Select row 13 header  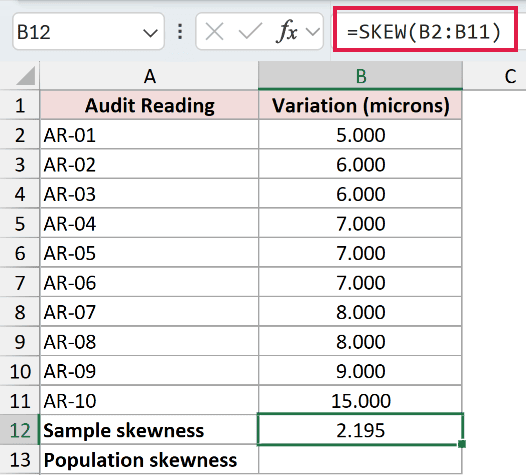pyautogui.click(x=20, y=460)
